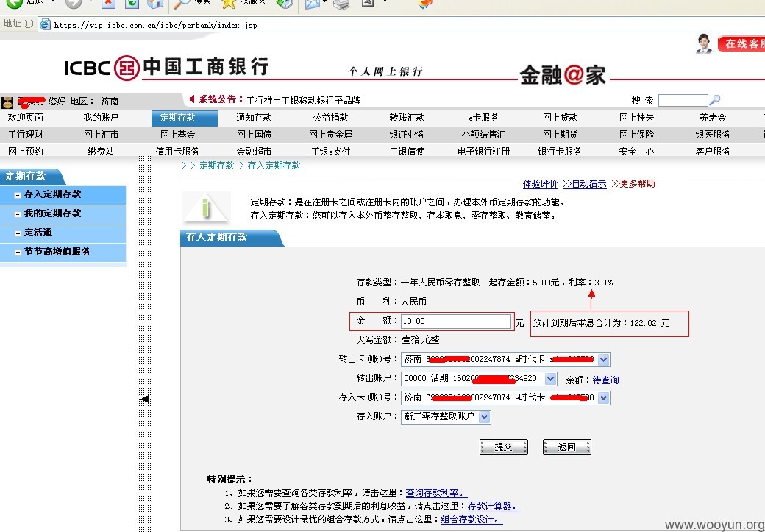Viewport: 765px width, 532px height.
Task: Open the 网上汇市 menu
Action: [101, 134]
